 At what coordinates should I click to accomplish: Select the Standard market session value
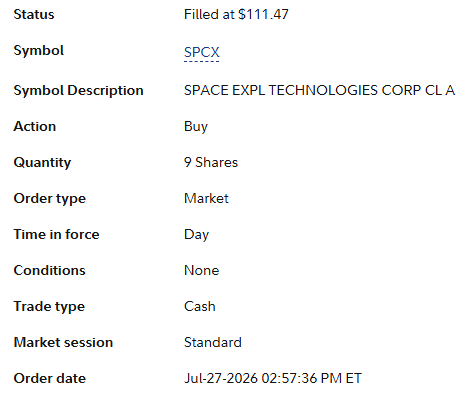(213, 342)
